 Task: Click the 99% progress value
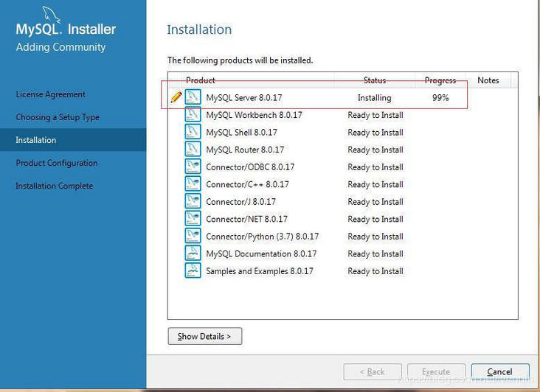(440, 98)
